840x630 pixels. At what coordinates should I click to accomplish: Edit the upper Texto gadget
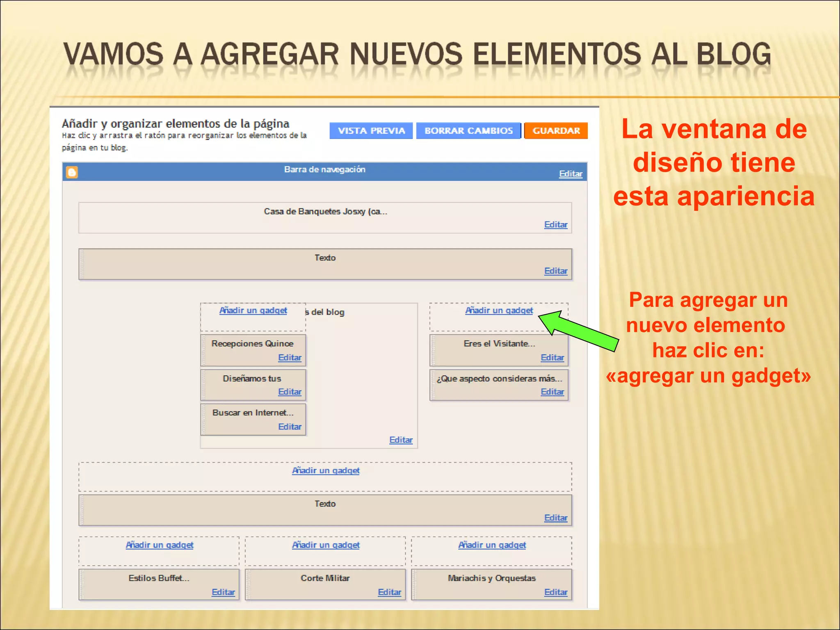556,271
